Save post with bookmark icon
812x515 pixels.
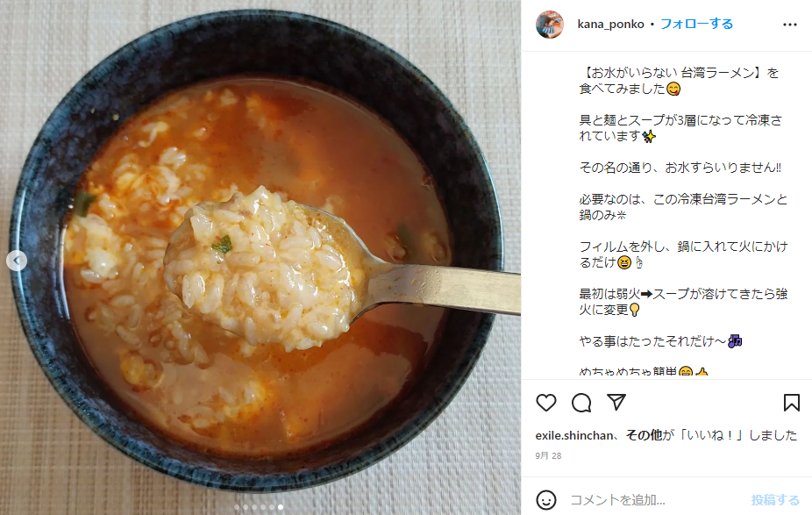791,403
